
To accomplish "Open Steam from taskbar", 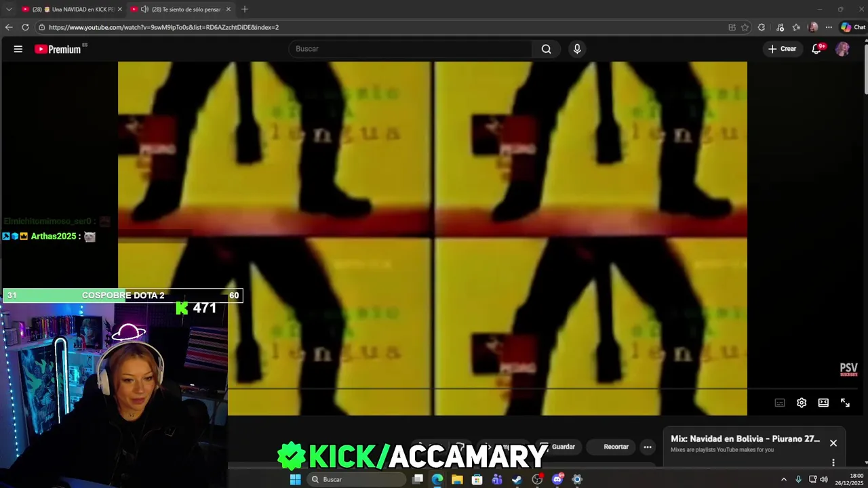I will point(517,479).
